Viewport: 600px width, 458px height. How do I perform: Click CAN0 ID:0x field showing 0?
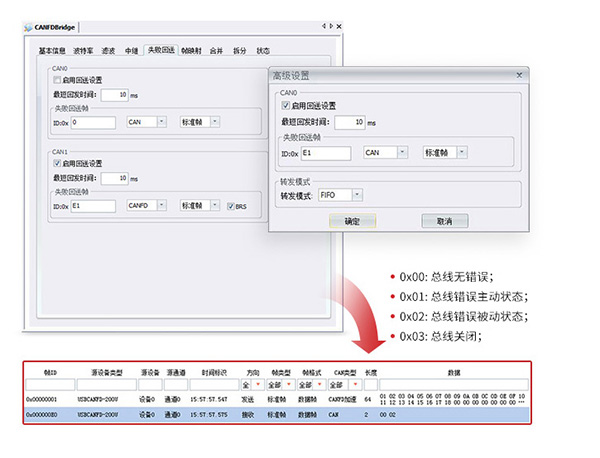[x=93, y=122]
